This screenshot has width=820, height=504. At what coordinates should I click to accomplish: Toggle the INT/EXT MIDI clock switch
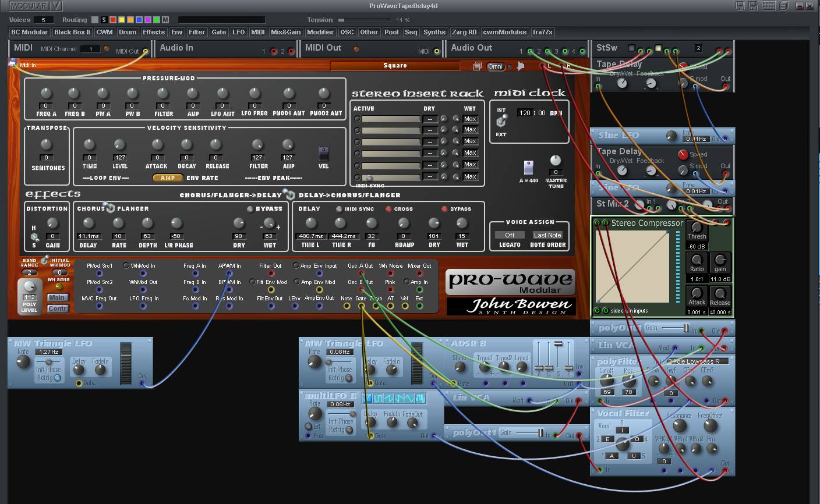[x=501, y=122]
